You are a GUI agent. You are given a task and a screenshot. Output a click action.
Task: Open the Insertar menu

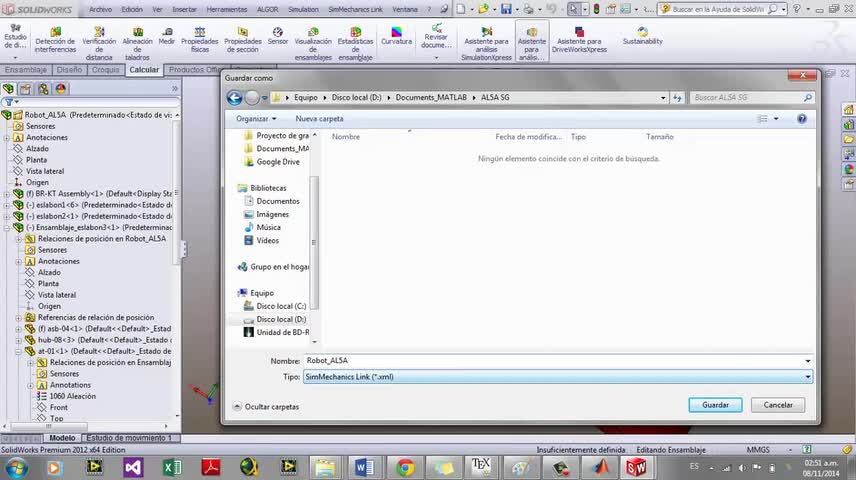tap(185, 9)
